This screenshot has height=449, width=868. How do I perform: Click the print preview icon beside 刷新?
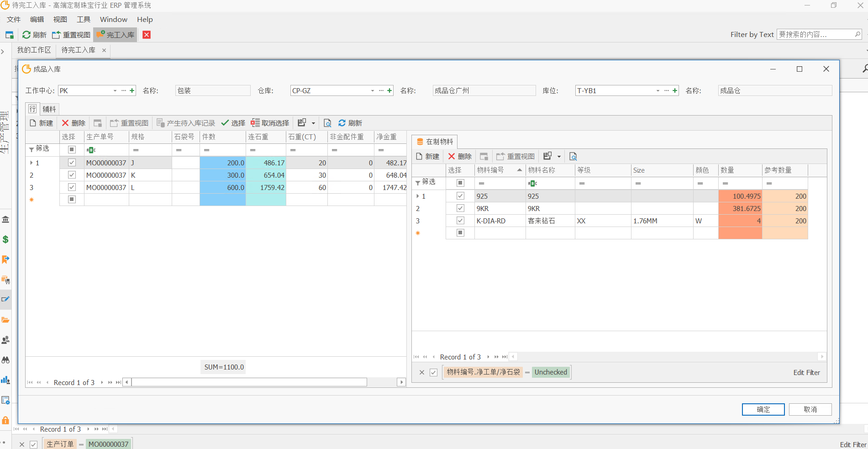tap(327, 123)
